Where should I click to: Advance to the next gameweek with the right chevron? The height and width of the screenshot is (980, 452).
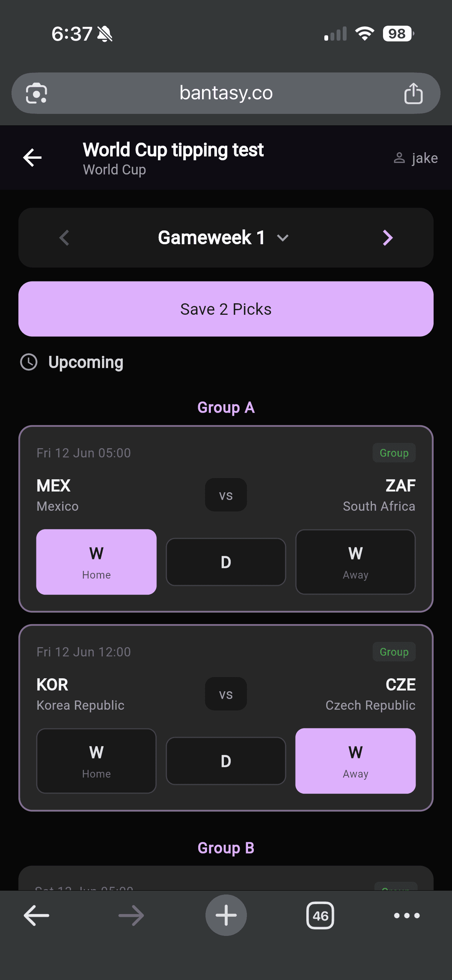(387, 238)
